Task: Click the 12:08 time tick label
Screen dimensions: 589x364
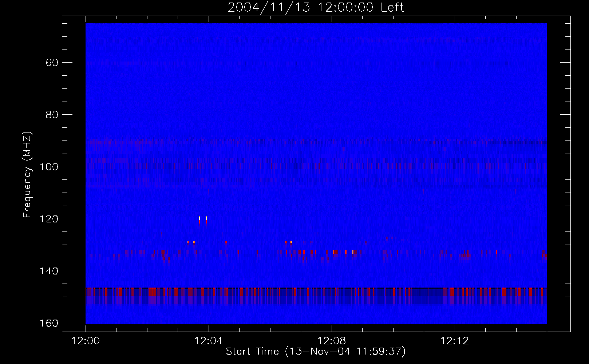Action: point(332,341)
